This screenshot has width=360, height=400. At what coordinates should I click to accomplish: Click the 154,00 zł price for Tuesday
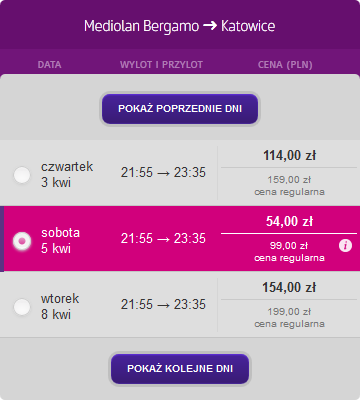(289, 287)
